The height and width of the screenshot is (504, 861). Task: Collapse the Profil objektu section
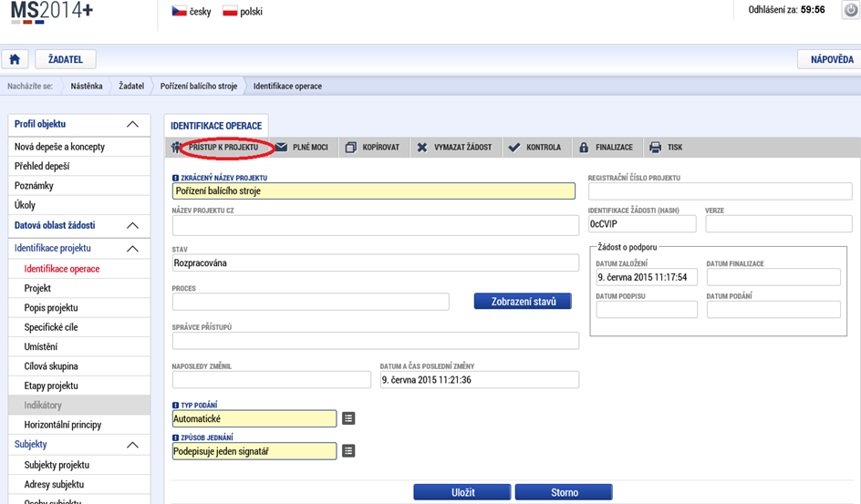[x=132, y=125]
